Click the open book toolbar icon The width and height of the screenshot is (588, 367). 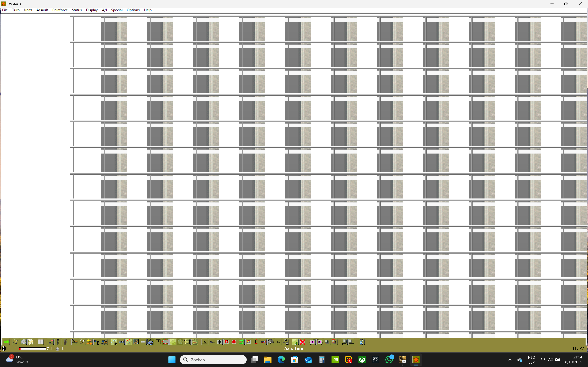tap(40, 342)
